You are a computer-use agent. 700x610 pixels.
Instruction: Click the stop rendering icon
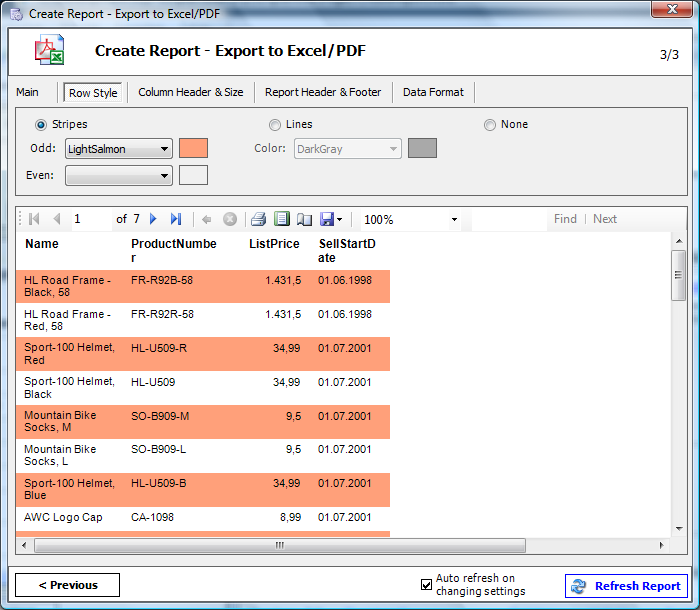point(230,219)
